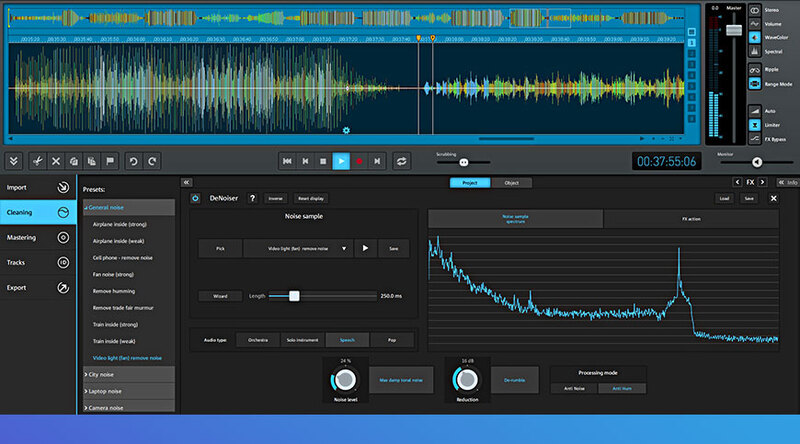This screenshot has height=444, width=800.
Task: Expand the City noise preset group
Action: click(100, 374)
